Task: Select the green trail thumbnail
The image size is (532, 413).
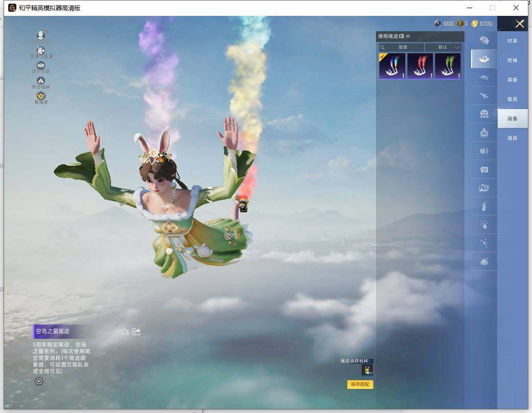Action: click(x=448, y=66)
